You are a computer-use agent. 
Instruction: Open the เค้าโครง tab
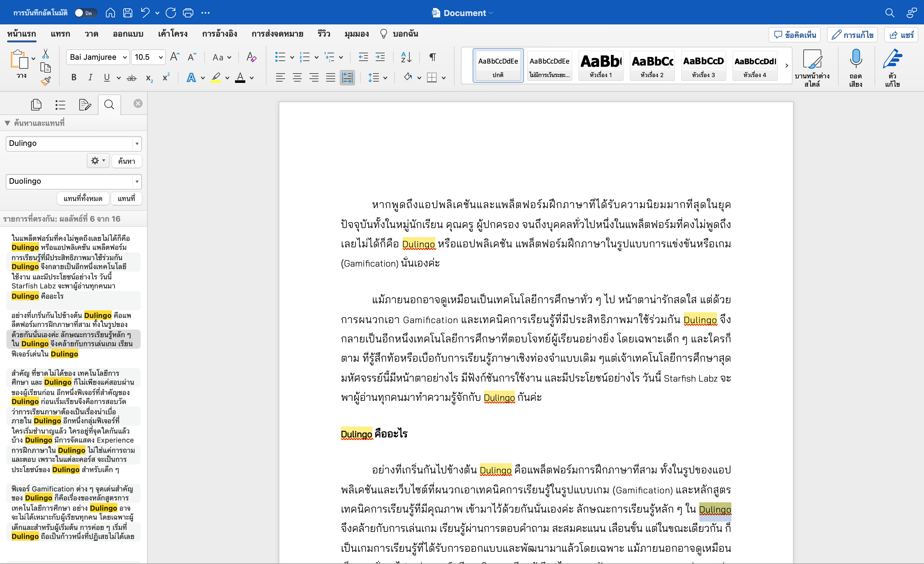click(172, 34)
